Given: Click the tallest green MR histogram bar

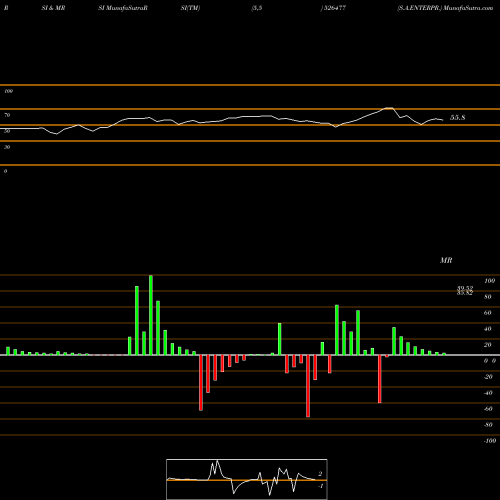Looking at the screenshot, I should tap(151, 315).
